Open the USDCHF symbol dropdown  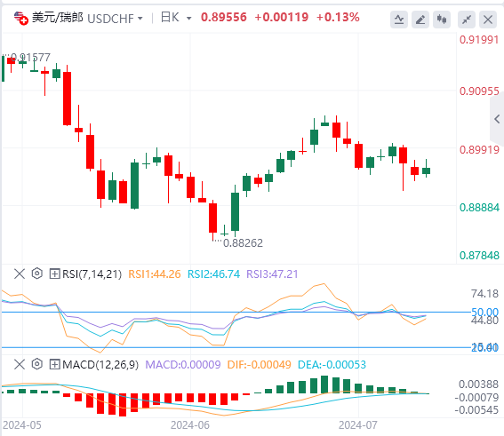(x=140, y=19)
